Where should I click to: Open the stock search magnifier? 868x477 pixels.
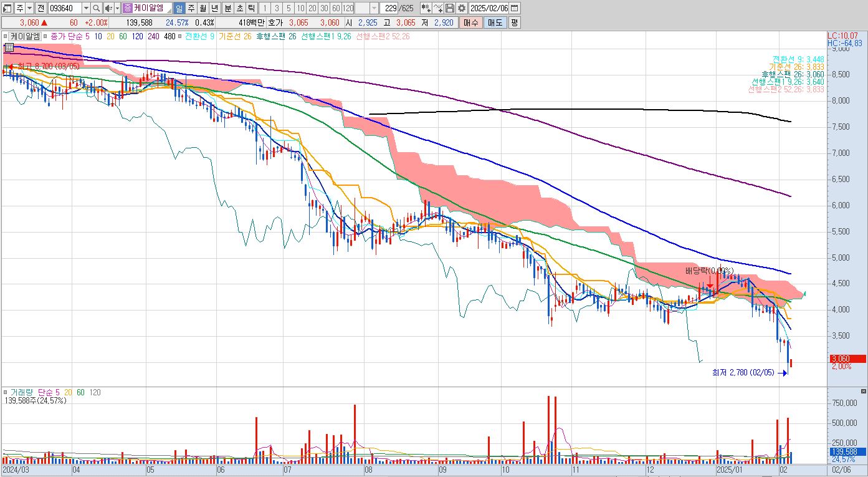click(x=97, y=8)
